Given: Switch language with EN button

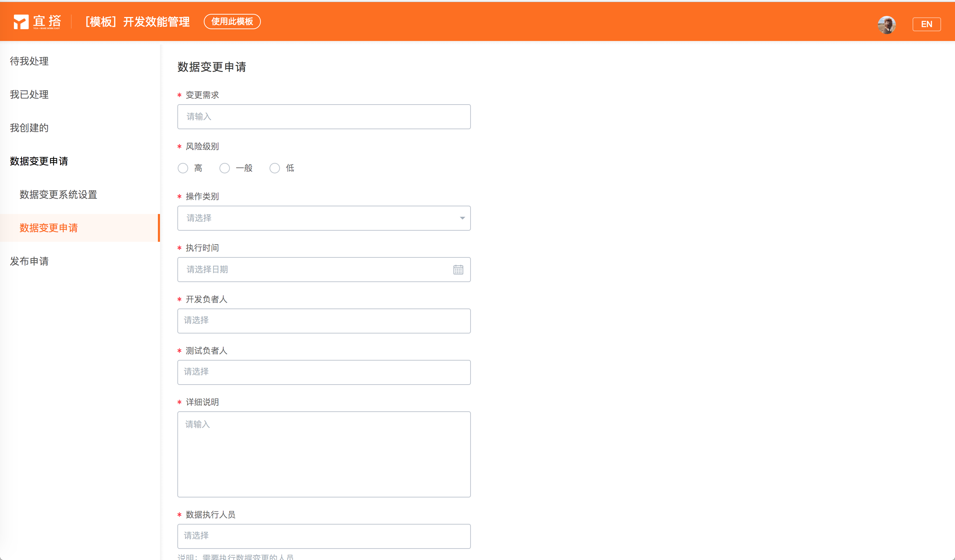Looking at the screenshot, I should tap(926, 24).
